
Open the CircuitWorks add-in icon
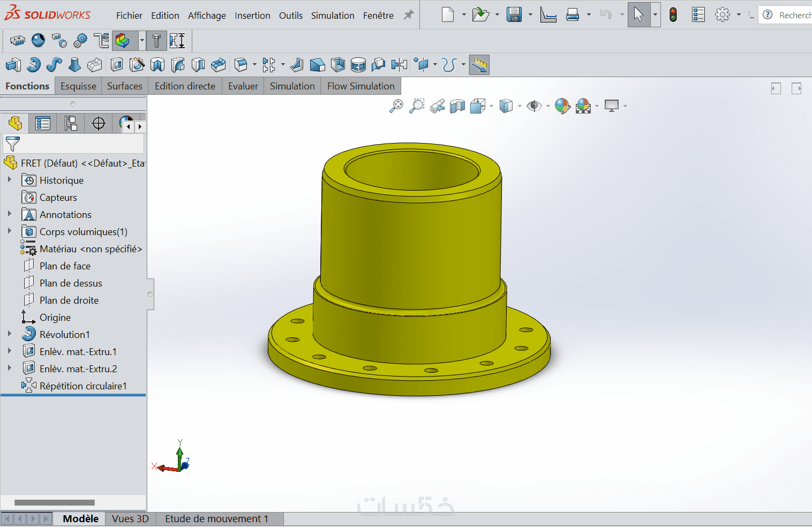(18, 40)
